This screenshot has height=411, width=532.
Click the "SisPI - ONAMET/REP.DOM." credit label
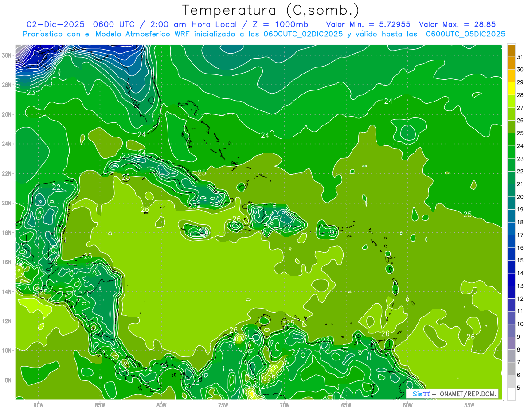(x=452, y=394)
